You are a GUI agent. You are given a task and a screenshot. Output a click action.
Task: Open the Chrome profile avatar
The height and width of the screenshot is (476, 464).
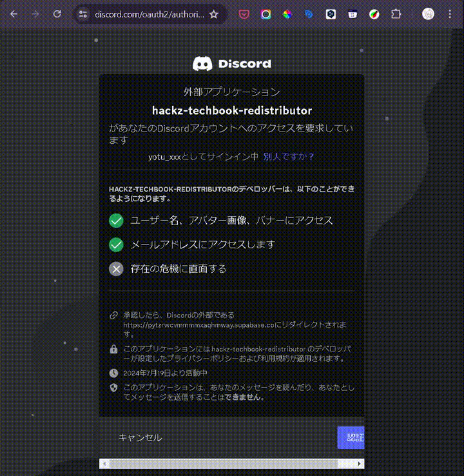tap(428, 14)
